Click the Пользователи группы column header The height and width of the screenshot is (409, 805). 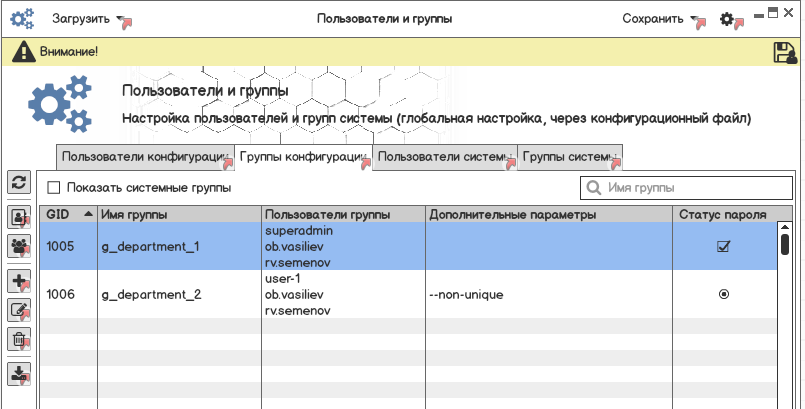tap(343, 215)
